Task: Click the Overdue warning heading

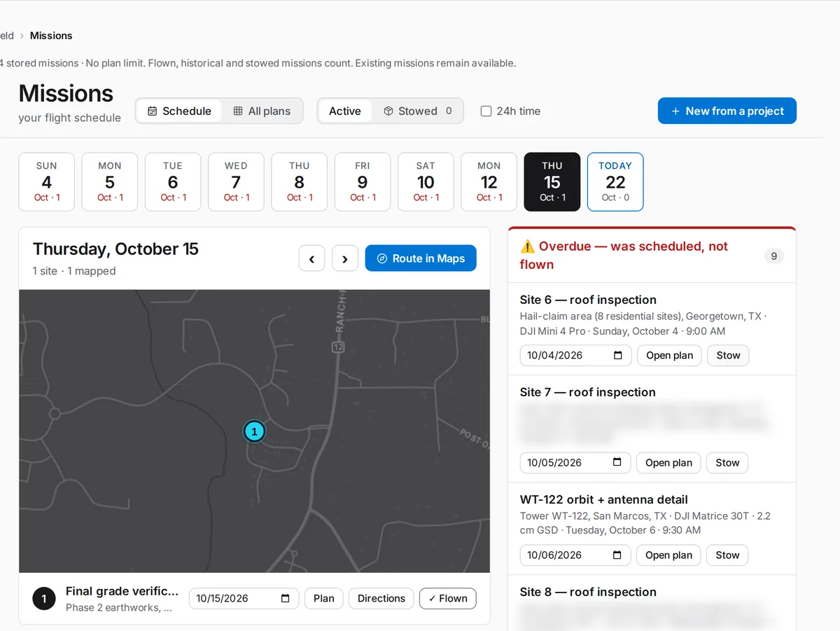Action: (624, 255)
